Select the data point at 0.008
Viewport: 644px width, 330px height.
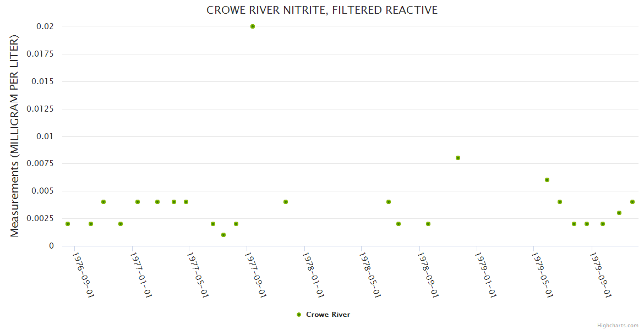pos(458,158)
